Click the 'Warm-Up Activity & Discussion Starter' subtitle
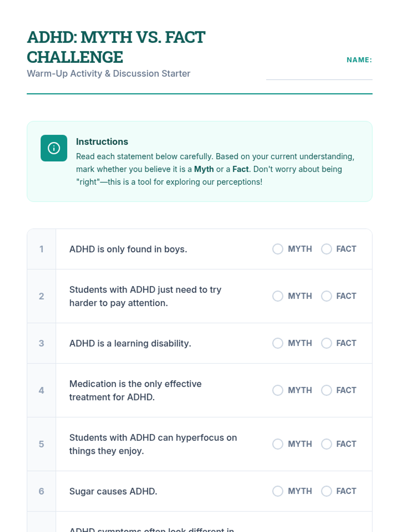This screenshot has width=399, height=532. (108, 73)
